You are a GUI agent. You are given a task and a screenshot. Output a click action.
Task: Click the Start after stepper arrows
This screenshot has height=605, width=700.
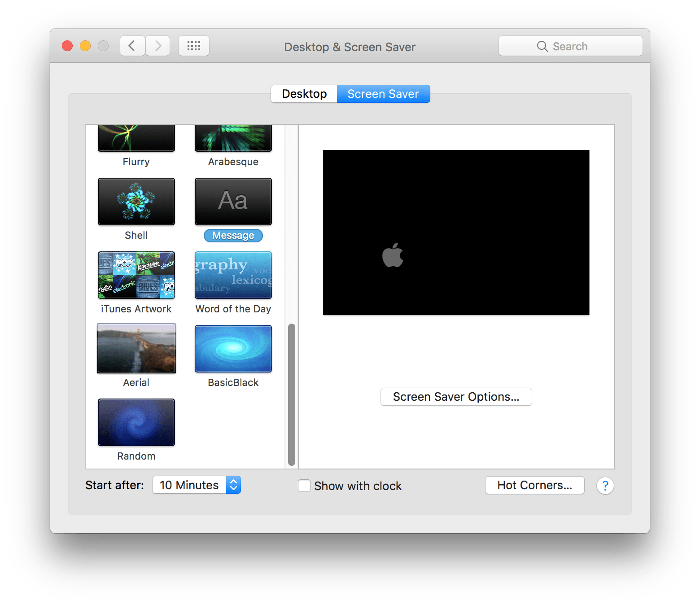click(233, 485)
